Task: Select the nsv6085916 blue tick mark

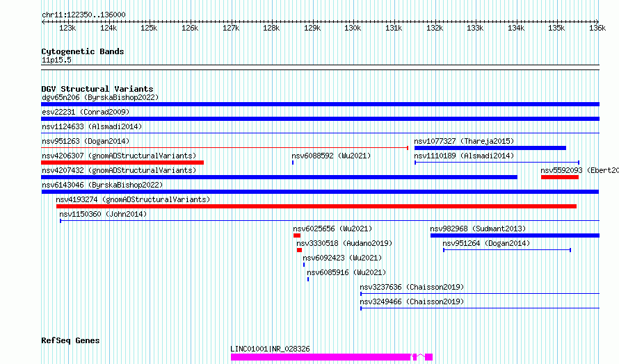Action: (308, 279)
